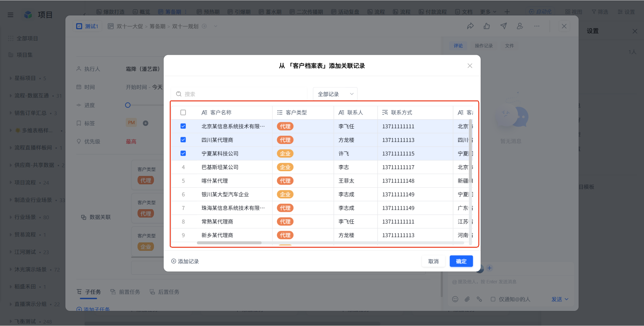Click the comment input @提及他人 field

pos(511,282)
